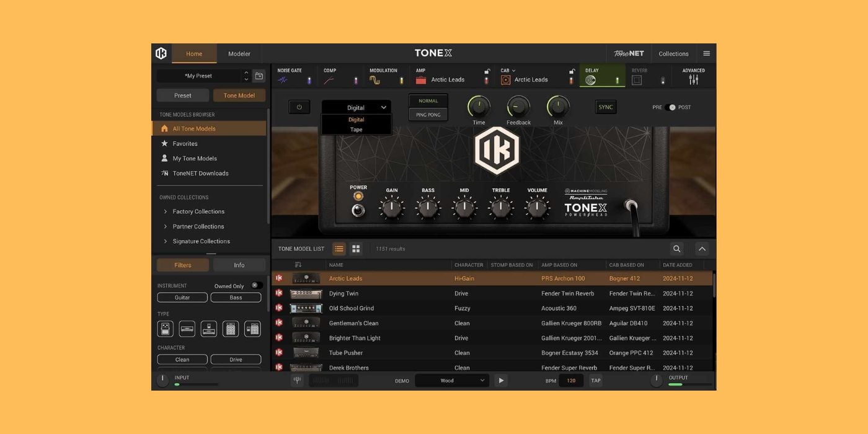Click the delay Feedback knob
Image resolution: width=868 pixels, height=434 pixels.
coord(518,107)
